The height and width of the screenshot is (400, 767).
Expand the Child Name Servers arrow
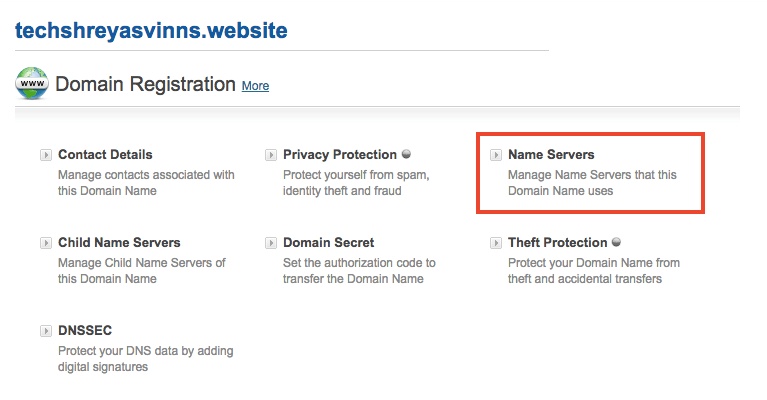(x=46, y=243)
